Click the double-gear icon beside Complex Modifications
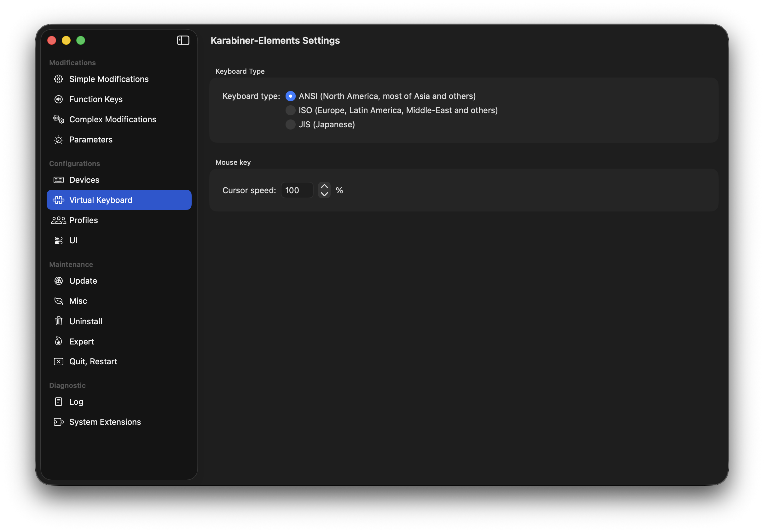764x532 pixels. point(59,119)
